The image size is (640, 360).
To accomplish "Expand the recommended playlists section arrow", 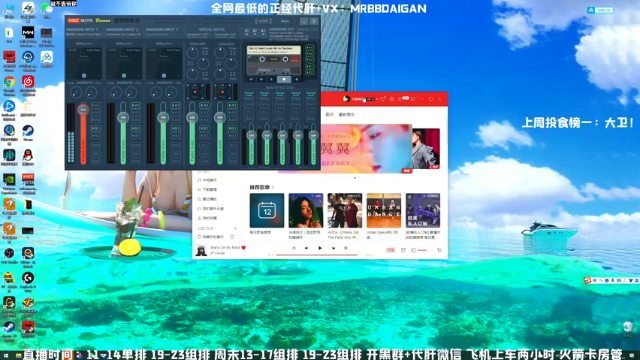I will 273,187.
